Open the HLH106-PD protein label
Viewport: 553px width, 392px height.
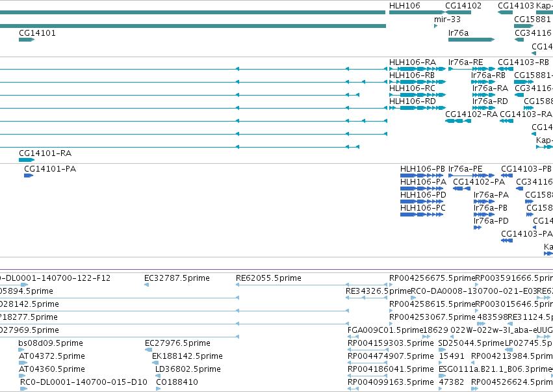(x=423, y=195)
